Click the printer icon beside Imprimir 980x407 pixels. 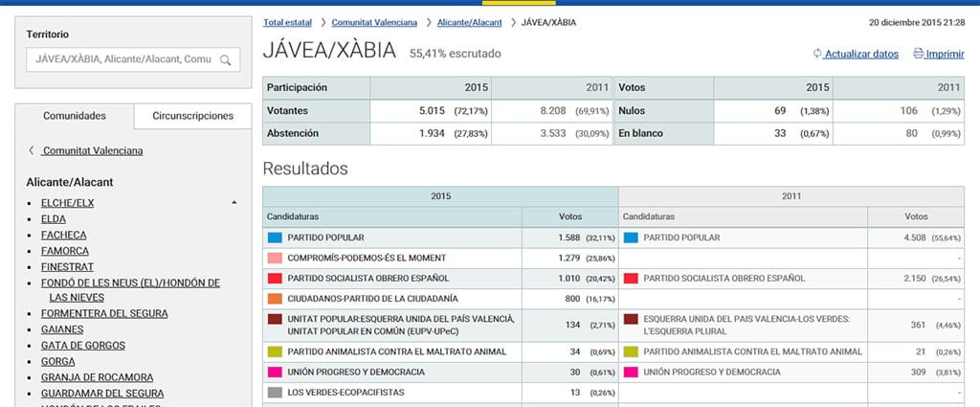pyautogui.click(x=918, y=54)
